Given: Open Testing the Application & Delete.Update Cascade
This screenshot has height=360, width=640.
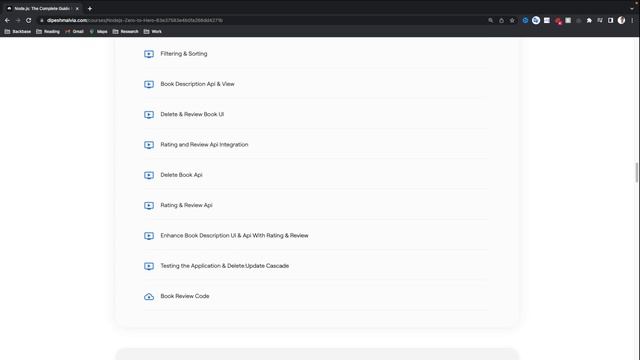Looking at the screenshot, I should tap(224, 266).
